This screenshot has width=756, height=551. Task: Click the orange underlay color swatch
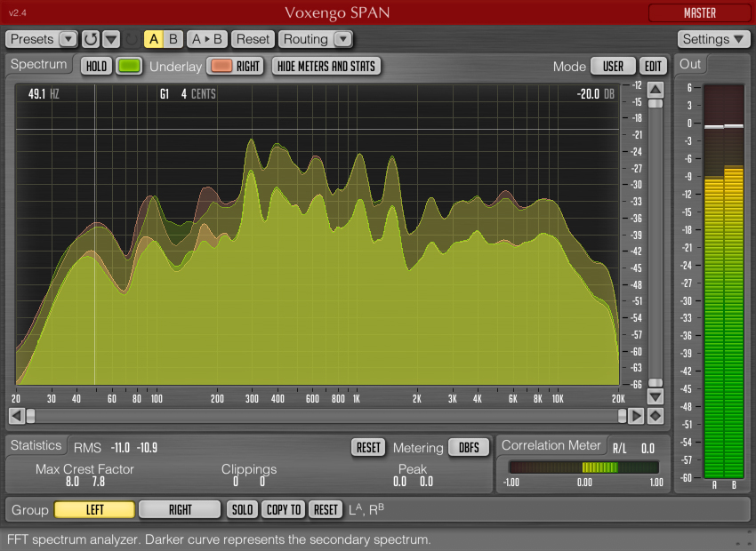[221, 66]
